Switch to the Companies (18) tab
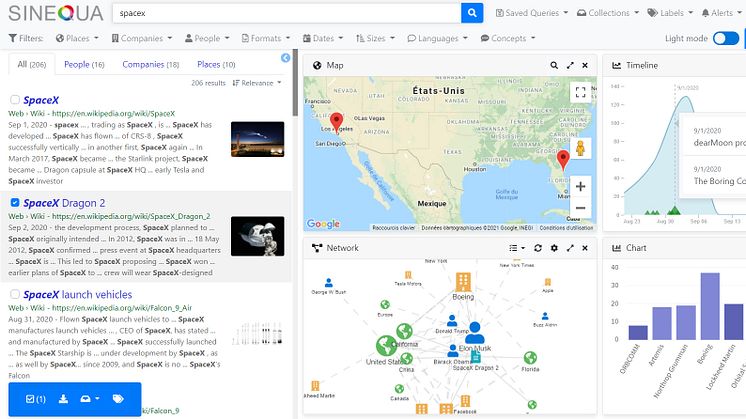This screenshot has width=746, height=419. tap(151, 64)
